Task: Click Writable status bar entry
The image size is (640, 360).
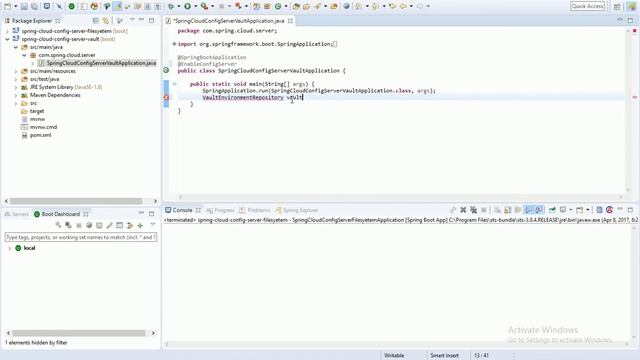Action: tap(394, 356)
